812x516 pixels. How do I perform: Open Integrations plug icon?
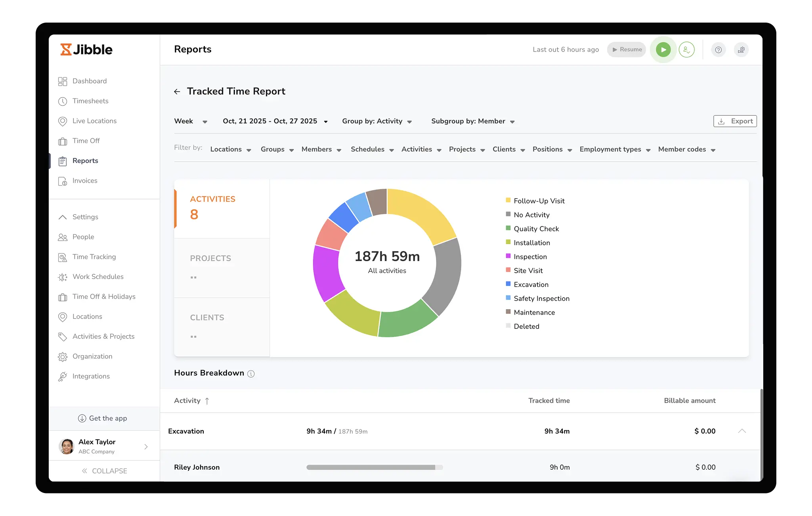point(63,376)
